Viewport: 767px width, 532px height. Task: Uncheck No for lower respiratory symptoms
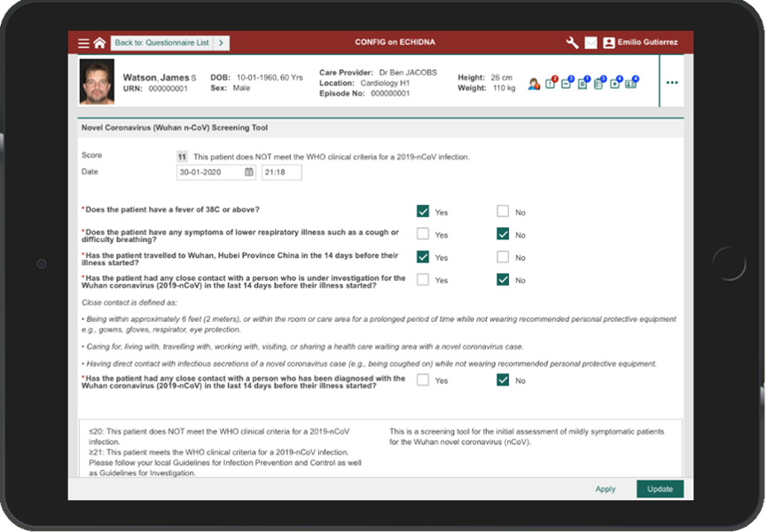(x=503, y=234)
